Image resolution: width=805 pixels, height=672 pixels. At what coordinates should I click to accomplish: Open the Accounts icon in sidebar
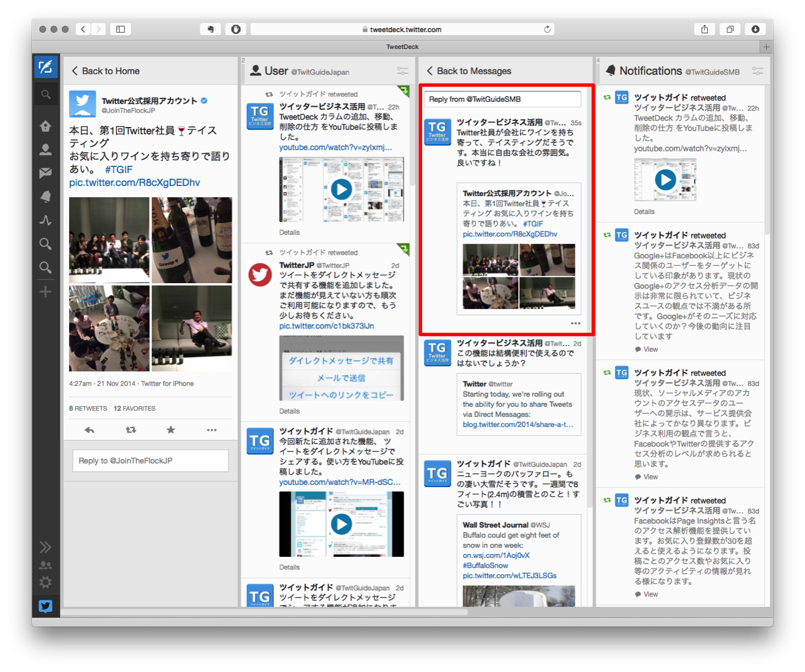45,565
